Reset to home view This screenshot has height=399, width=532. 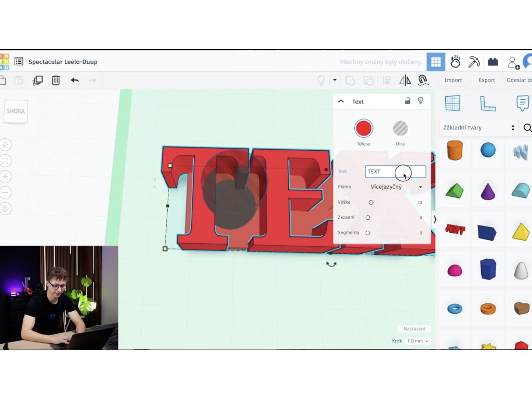[5, 145]
